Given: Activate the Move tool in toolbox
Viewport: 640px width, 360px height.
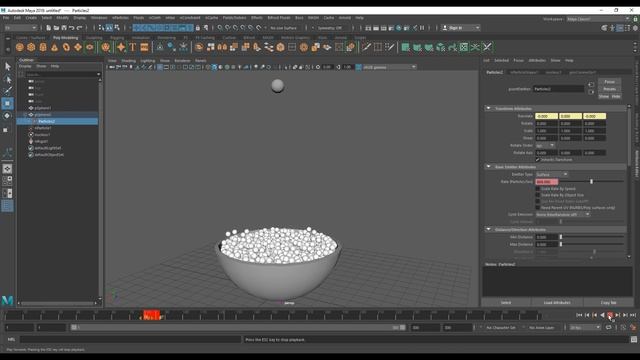Looking at the screenshot, I should (7, 104).
